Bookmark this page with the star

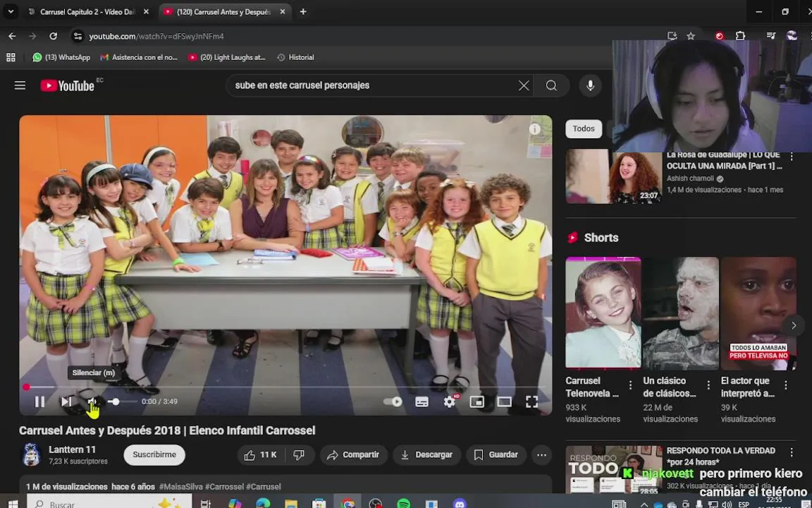click(x=691, y=36)
